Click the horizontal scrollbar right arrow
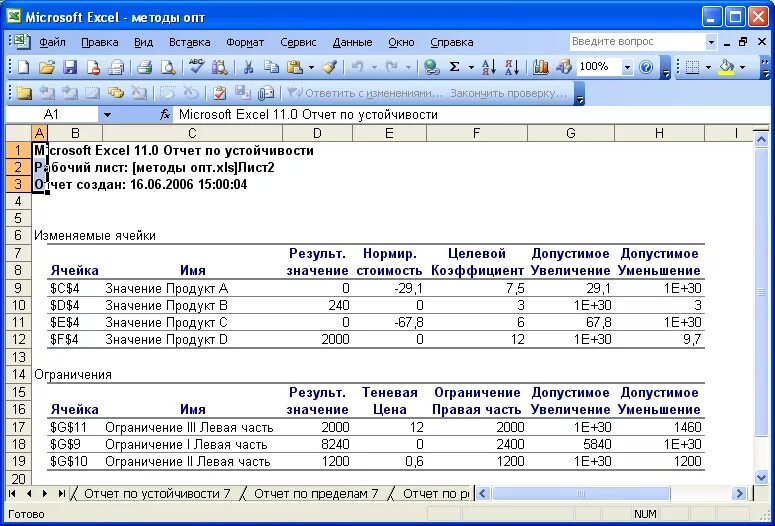This screenshot has width=775, height=526. [x=739, y=493]
